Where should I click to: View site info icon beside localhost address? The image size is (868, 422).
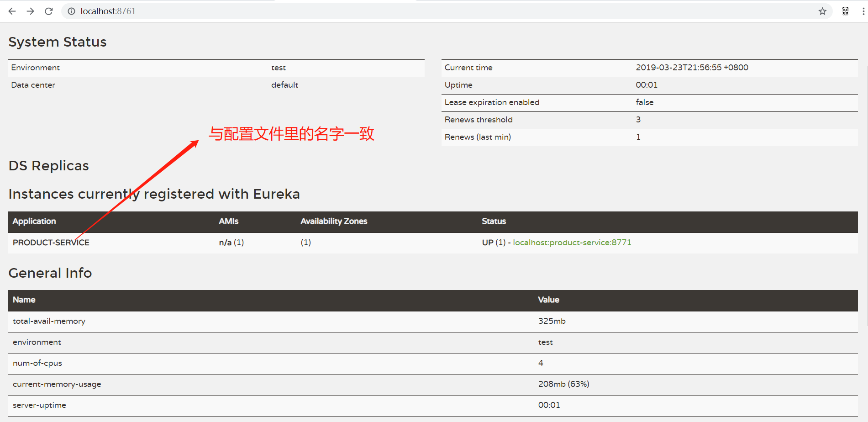point(71,11)
